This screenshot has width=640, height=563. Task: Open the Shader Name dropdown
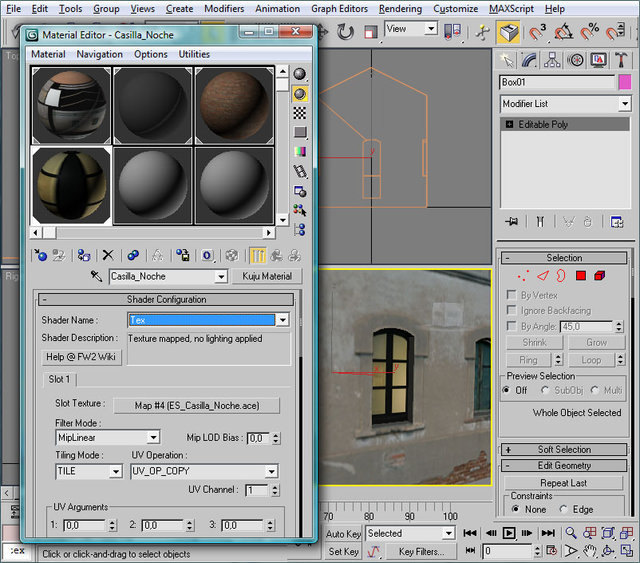pos(282,320)
